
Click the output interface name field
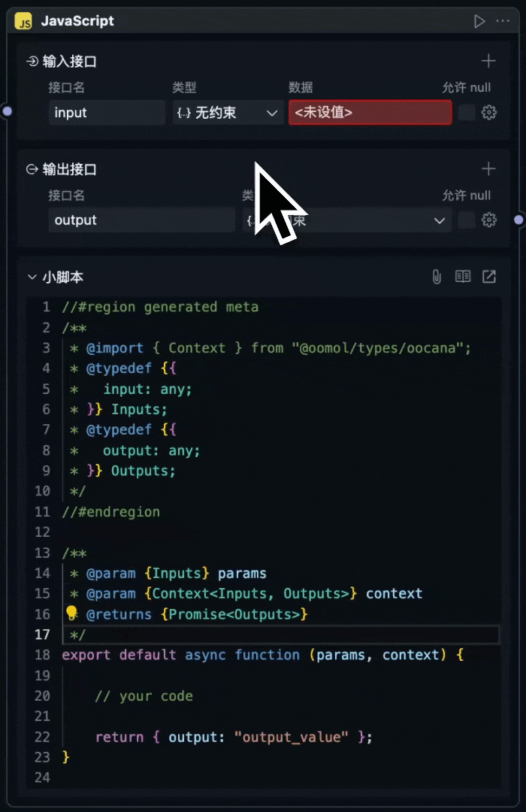pos(142,220)
